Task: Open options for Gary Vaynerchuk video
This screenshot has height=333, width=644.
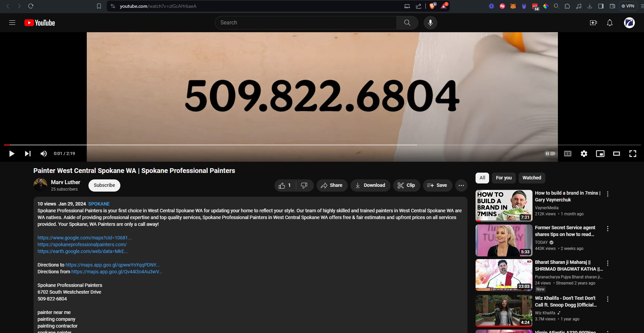Action: click(607, 194)
